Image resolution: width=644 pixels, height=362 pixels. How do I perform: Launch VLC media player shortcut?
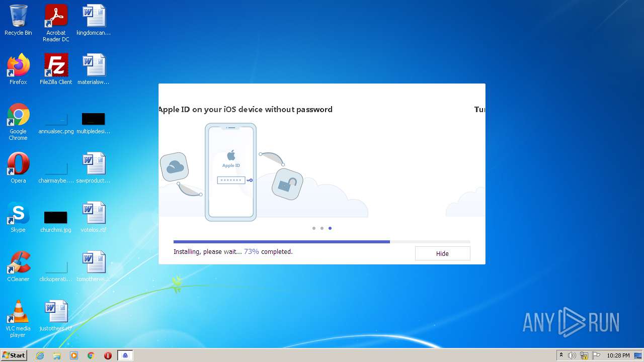(x=18, y=319)
